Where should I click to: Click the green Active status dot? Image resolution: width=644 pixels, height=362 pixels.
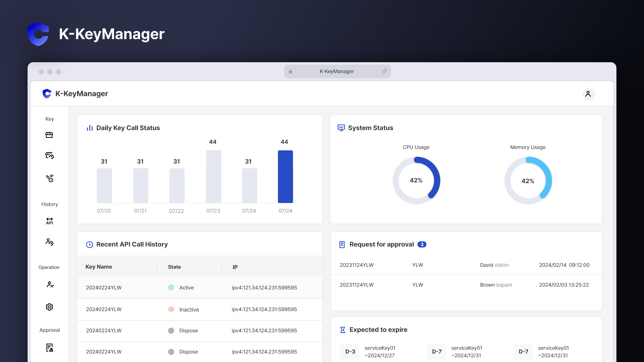171,287
